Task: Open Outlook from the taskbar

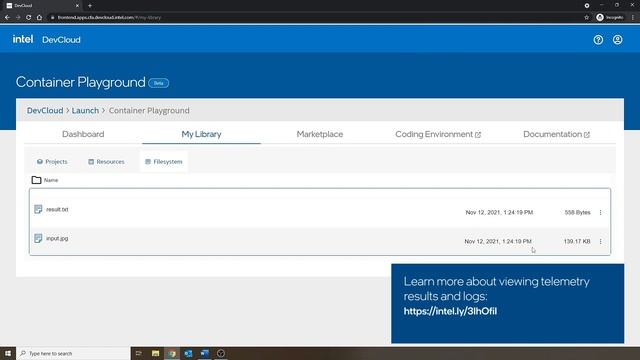Action: (188, 353)
